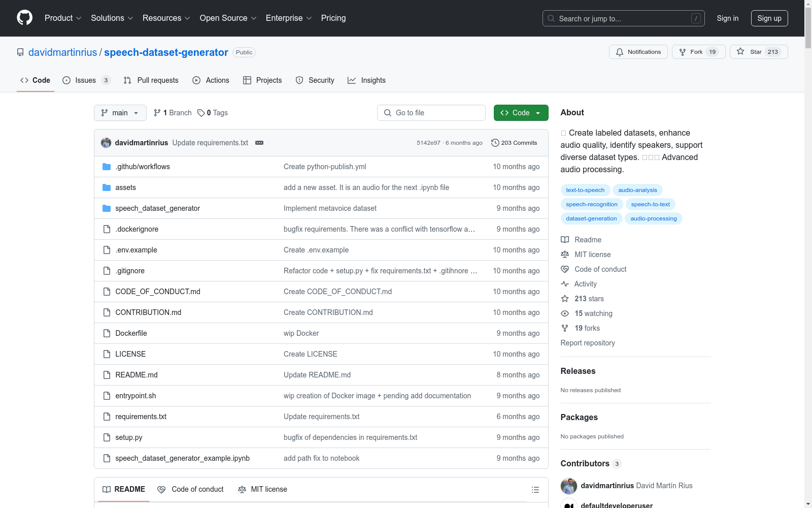Switch to Code of conduct tab below files
Screen dimensions: 812x508
click(x=191, y=489)
